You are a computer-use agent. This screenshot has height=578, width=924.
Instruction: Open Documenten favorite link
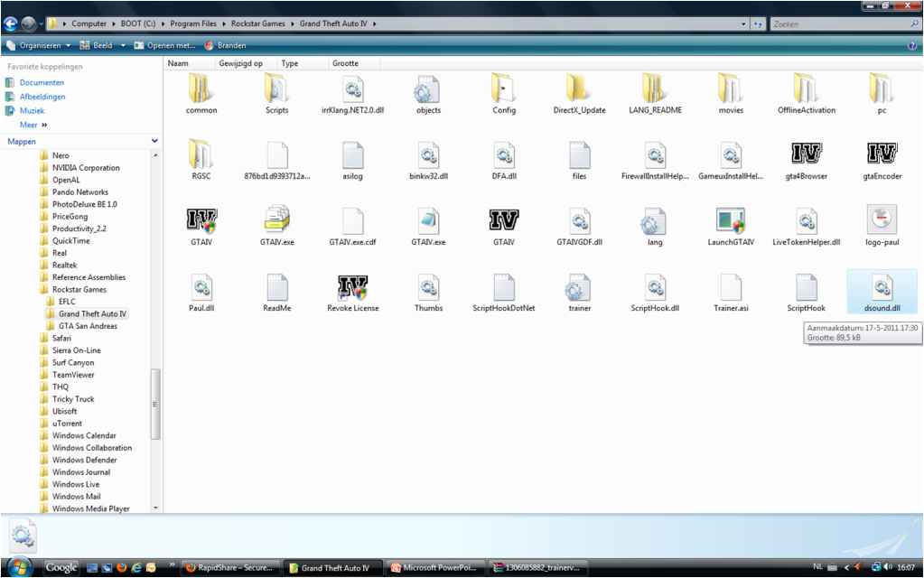point(42,82)
